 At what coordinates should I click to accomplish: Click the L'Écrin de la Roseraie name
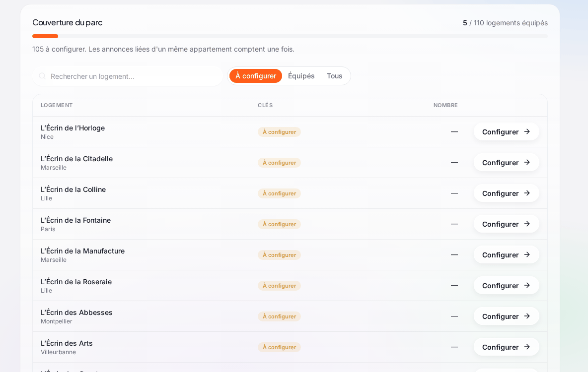76,281
